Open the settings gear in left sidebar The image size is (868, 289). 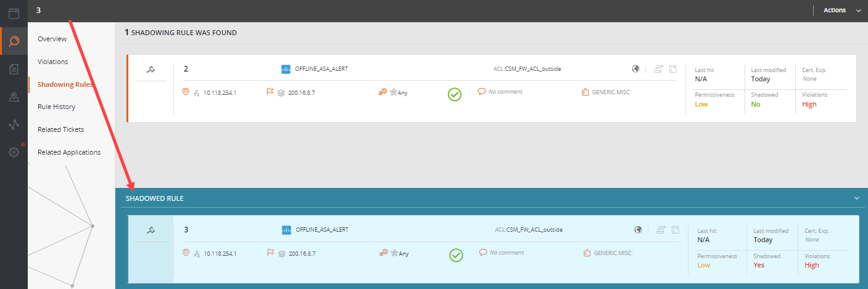(14, 152)
